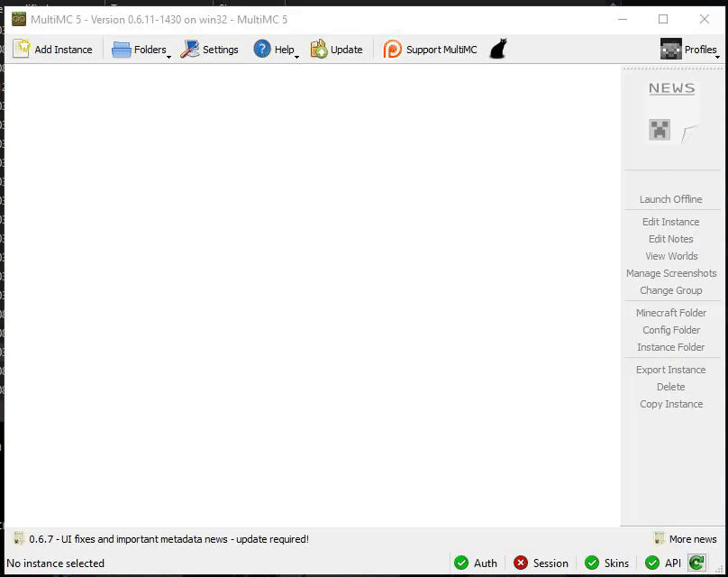
Task: Open the 0.6.7 UI fixes news headline
Action: tap(168, 539)
